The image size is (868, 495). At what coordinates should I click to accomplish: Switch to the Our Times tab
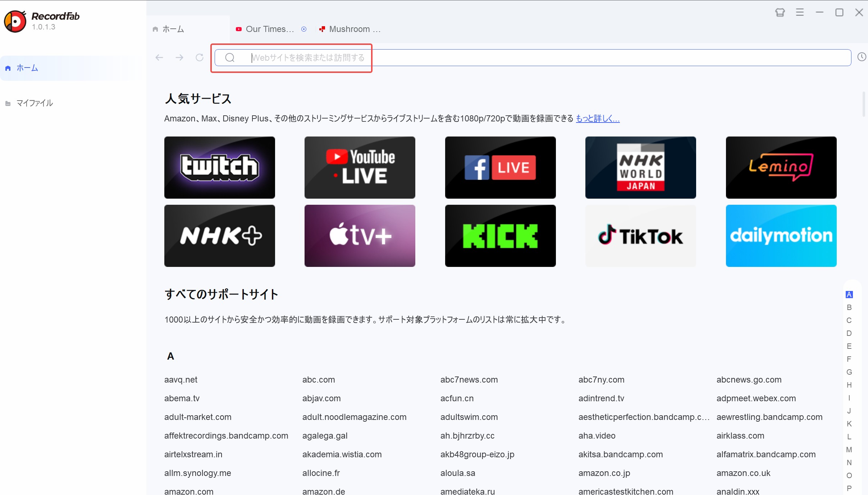pos(270,29)
